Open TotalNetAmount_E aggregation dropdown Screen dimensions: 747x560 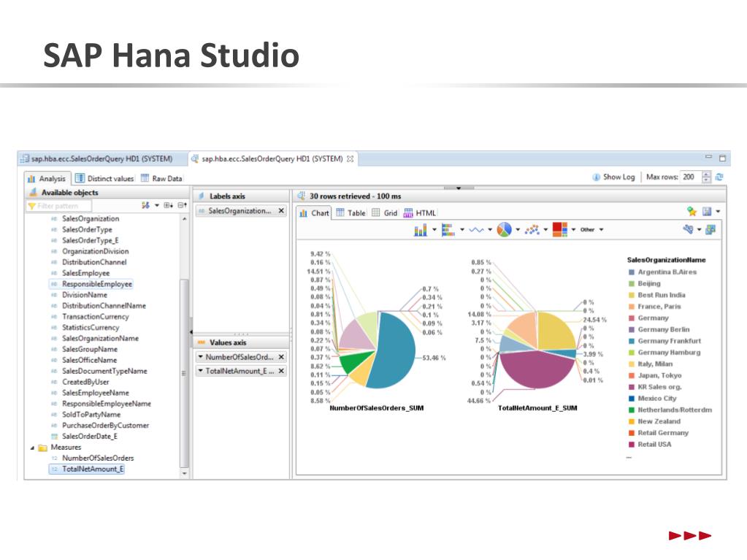click(x=201, y=371)
